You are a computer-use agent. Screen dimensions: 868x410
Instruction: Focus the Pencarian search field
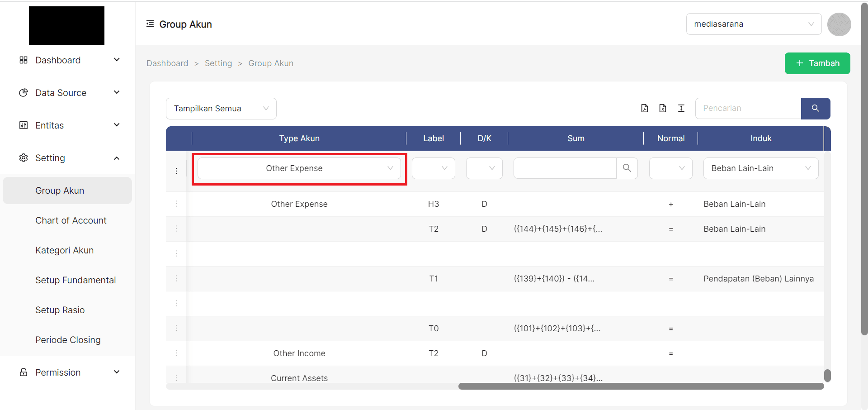point(748,109)
